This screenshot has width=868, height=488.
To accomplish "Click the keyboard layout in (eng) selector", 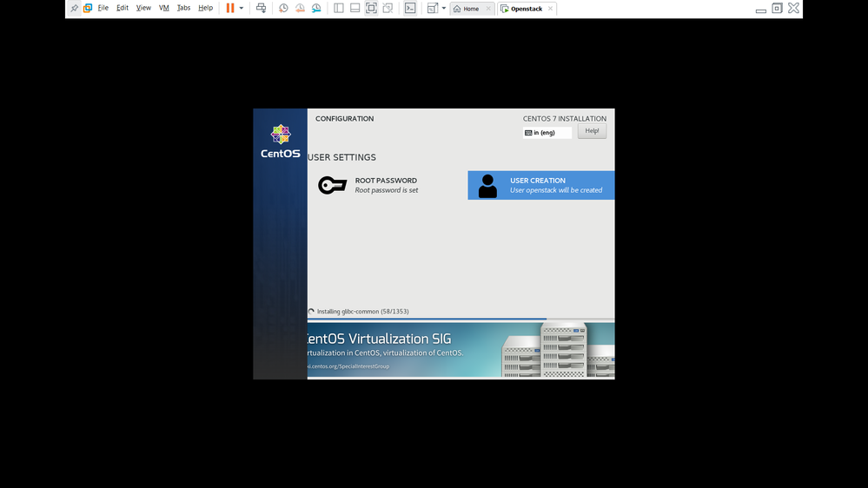I will (x=547, y=133).
